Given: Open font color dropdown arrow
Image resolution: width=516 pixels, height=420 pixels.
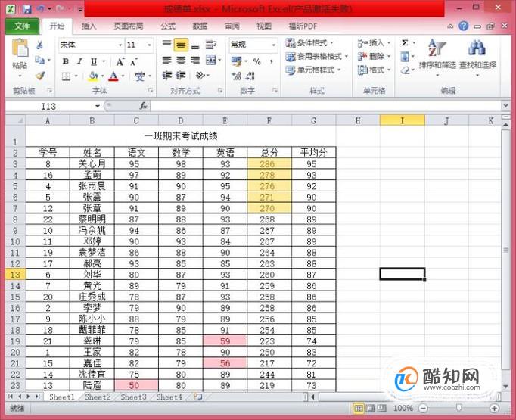Looking at the screenshot, I should pos(123,76).
